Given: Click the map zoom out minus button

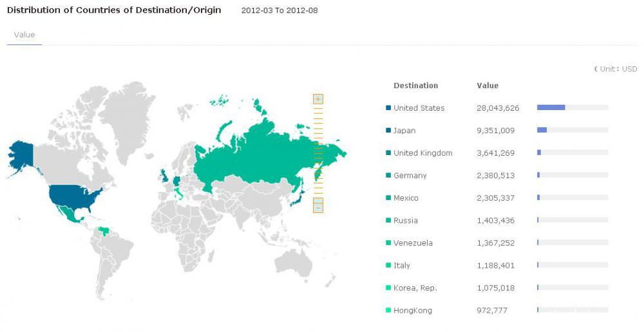Looking at the screenshot, I should [318, 208].
